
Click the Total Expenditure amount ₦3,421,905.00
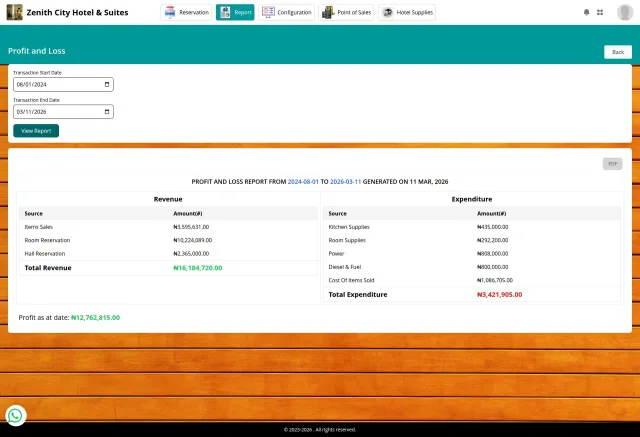pyautogui.click(x=500, y=295)
